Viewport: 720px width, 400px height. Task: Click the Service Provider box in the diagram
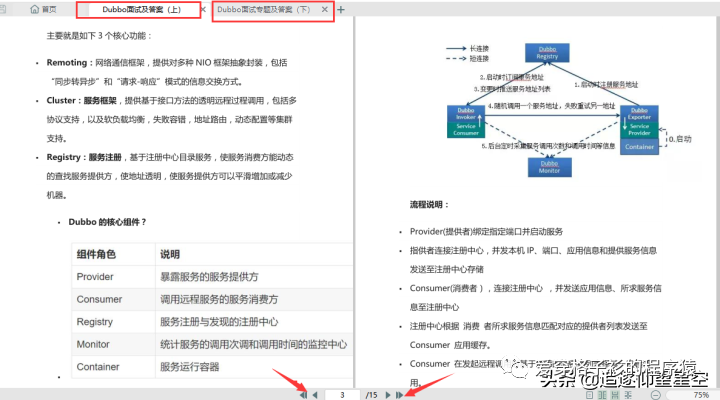click(639, 130)
